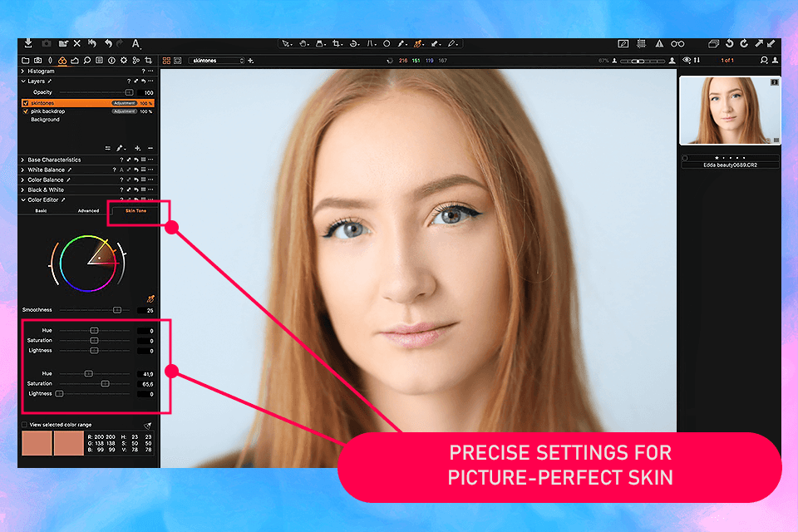
Task: Open the Details magnifier tool tab
Action: click(87, 61)
